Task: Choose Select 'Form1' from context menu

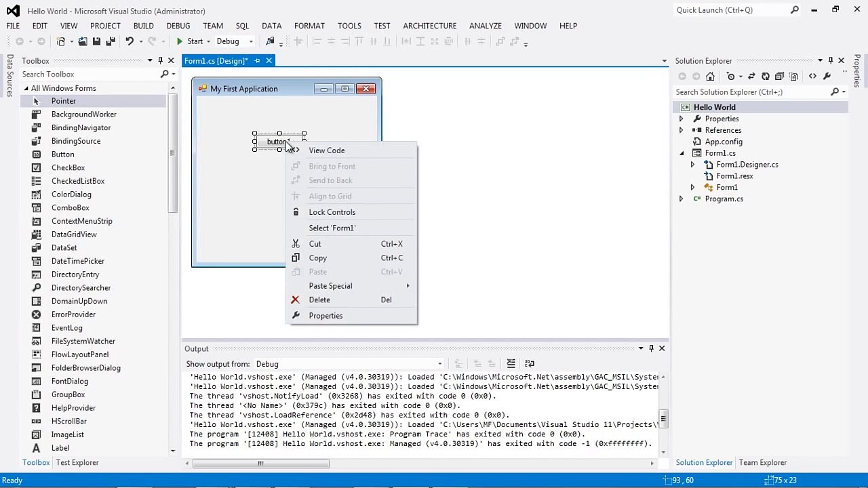Action: tap(352, 228)
